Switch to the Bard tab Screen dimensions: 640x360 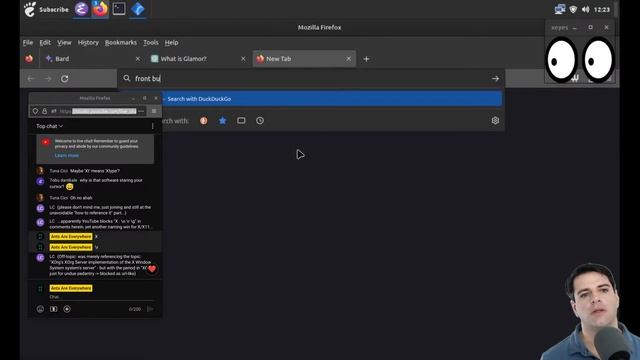(92, 59)
